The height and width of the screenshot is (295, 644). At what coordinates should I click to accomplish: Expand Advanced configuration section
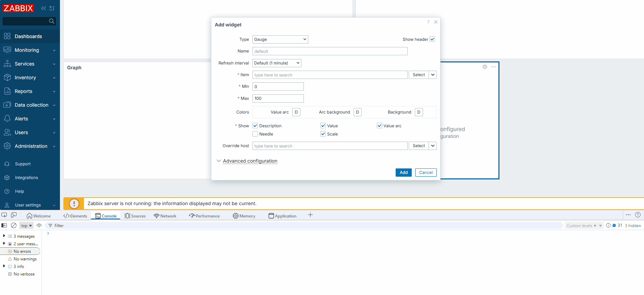click(x=250, y=161)
